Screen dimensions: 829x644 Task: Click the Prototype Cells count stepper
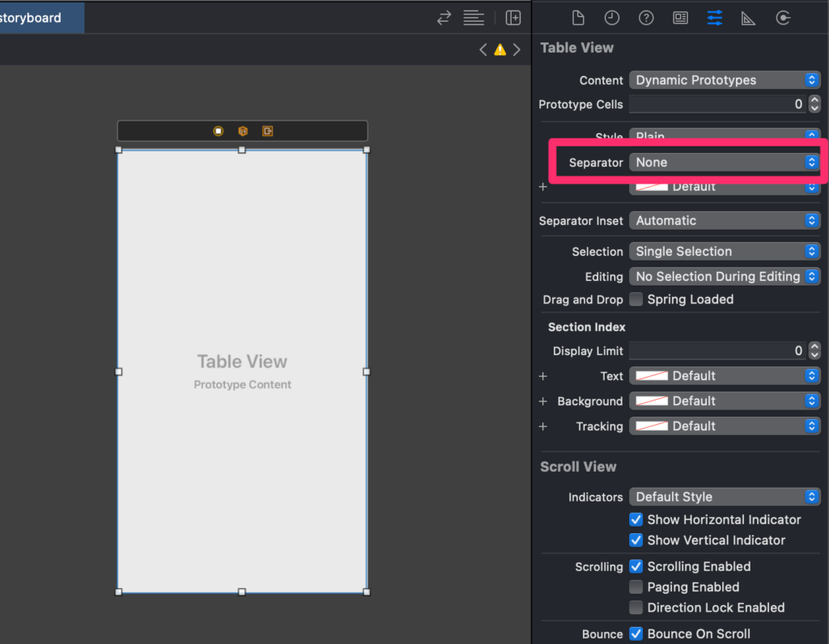[814, 104]
